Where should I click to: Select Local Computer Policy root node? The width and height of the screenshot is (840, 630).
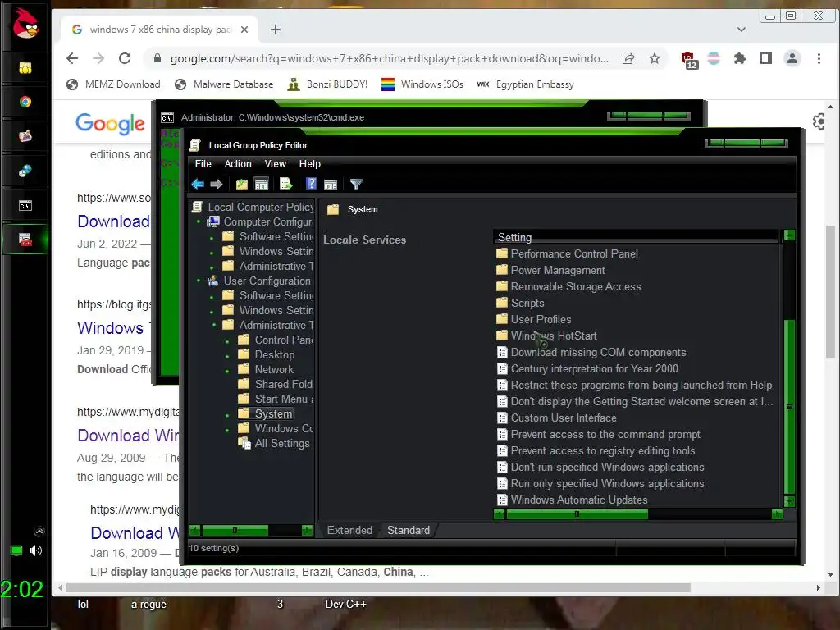pos(253,207)
